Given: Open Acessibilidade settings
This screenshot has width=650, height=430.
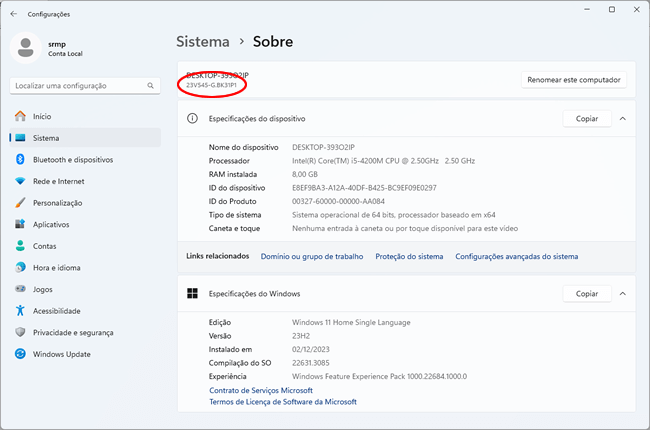Looking at the screenshot, I should click(x=85, y=311).
